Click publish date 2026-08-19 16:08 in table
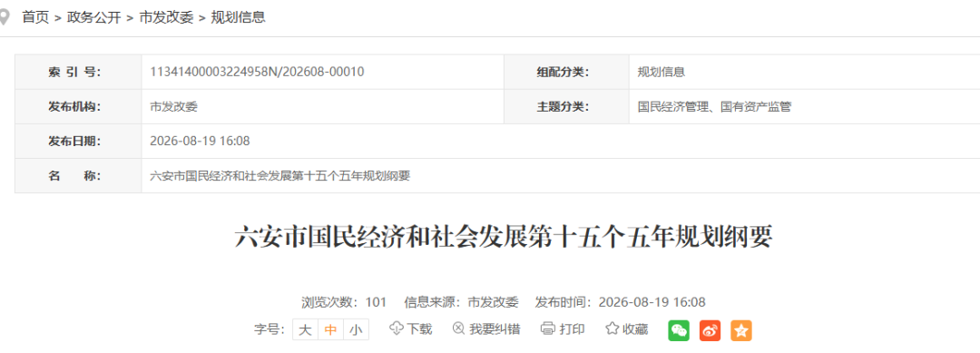Screen dimensions: 980x353 click(200, 141)
